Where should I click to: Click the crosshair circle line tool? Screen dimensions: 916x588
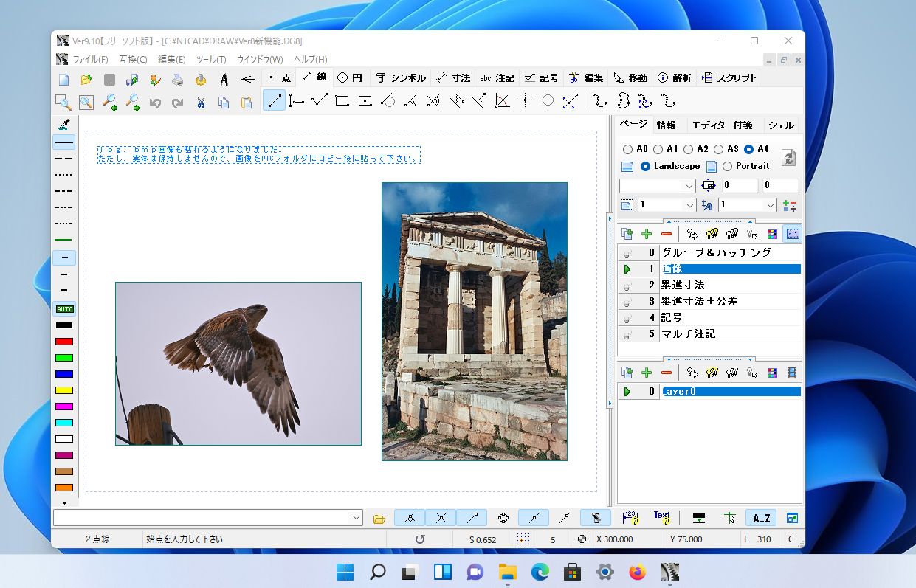click(x=548, y=101)
